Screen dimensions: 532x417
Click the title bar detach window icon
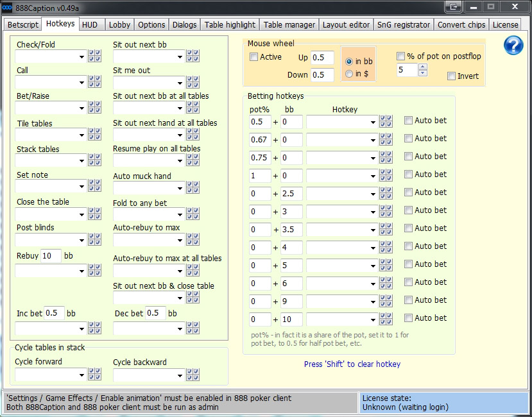coord(454,7)
